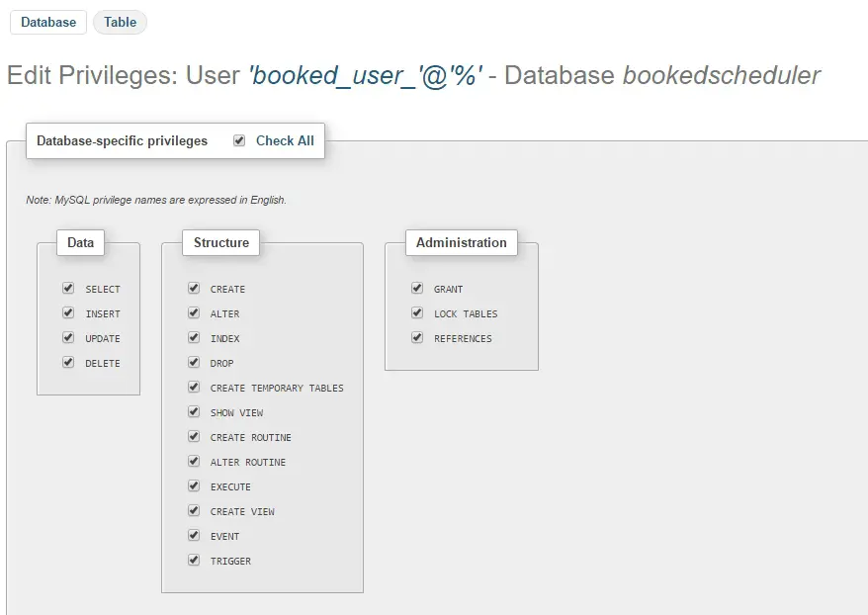Click the Administration group heading

point(461,242)
